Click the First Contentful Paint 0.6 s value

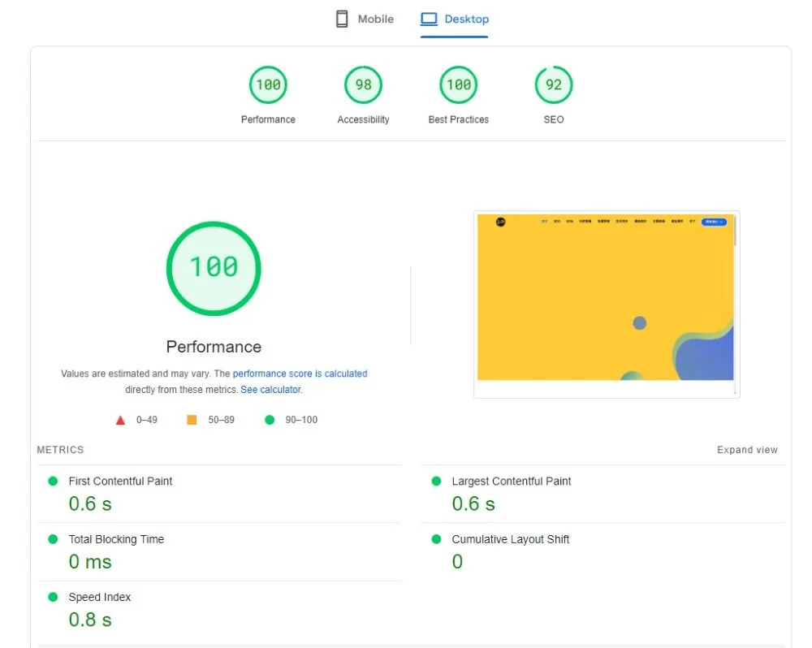[x=90, y=504]
